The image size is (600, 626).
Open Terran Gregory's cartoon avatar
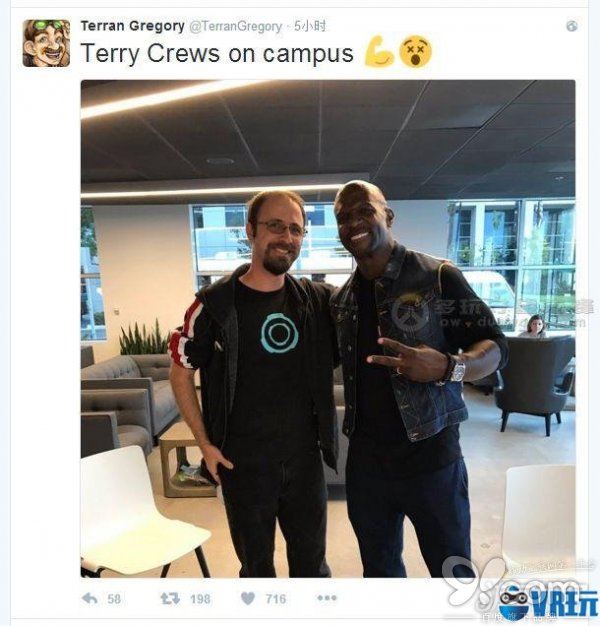(x=46, y=43)
